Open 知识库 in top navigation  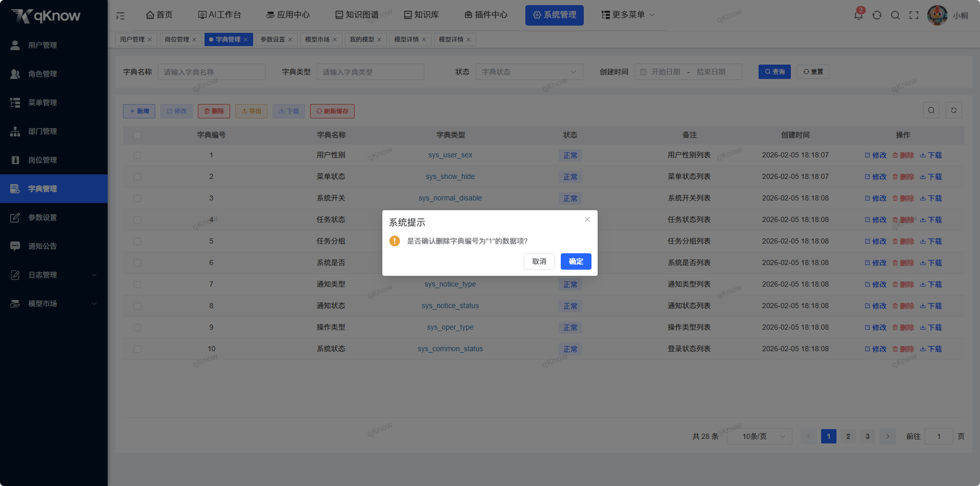[x=421, y=15]
